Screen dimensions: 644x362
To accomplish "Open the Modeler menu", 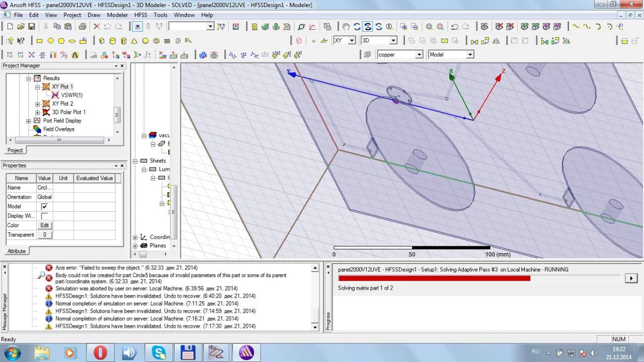I will click(117, 15).
